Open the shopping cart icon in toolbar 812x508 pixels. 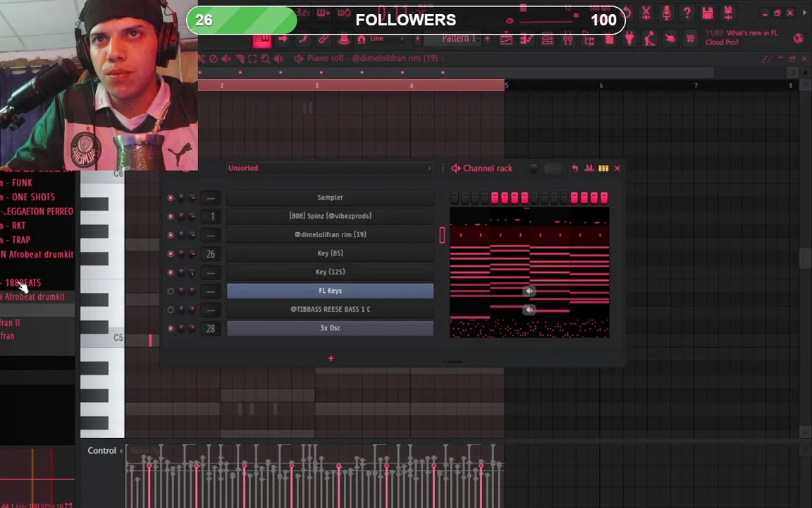690,39
